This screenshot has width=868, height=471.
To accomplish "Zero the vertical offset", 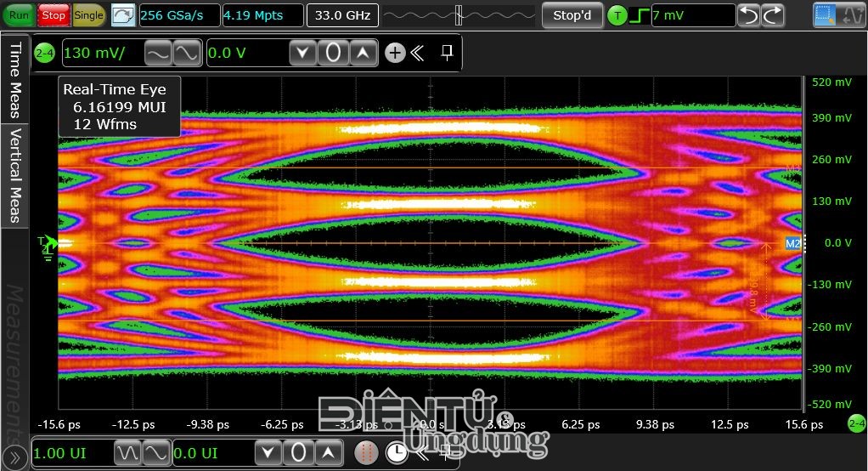I will point(333,54).
